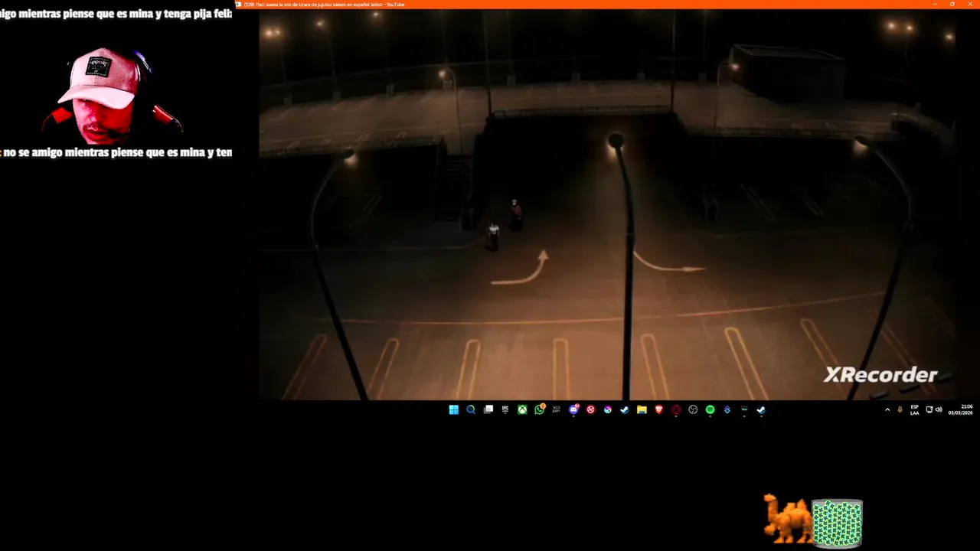Click the YouTube window title text
The width and height of the screenshot is (980, 551).
(324, 5)
